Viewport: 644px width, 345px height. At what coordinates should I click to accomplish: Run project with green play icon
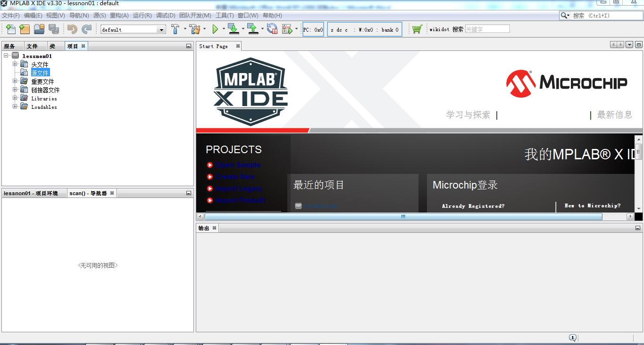[x=215, y=29]
